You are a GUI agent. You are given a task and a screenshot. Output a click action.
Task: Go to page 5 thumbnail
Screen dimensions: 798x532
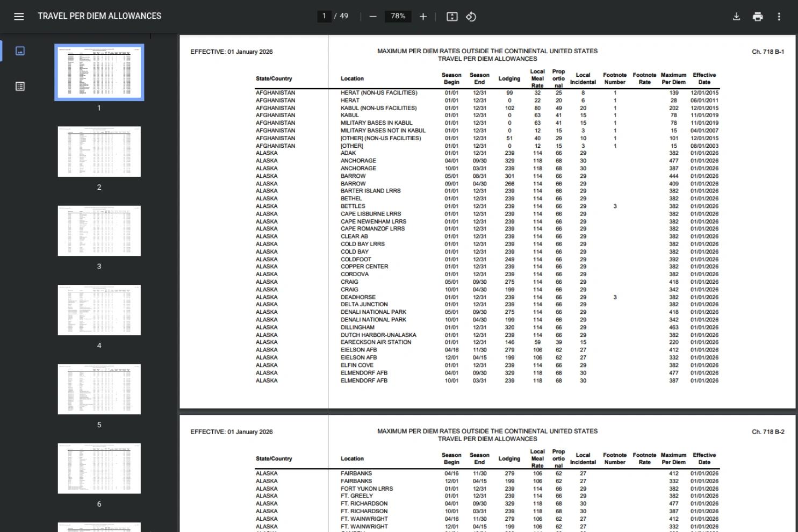[x=99, y=389]
